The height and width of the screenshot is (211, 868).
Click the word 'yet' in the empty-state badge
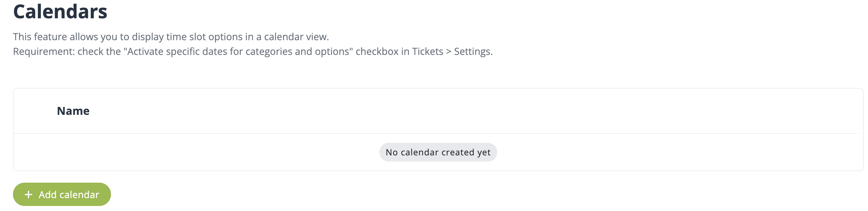click(484, 152)
